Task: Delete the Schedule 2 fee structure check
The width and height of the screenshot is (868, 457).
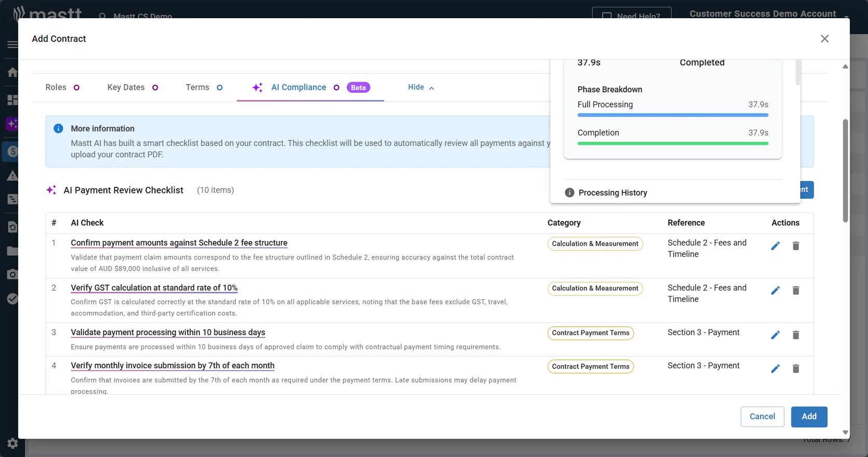Action: click(x=796, y=246)
